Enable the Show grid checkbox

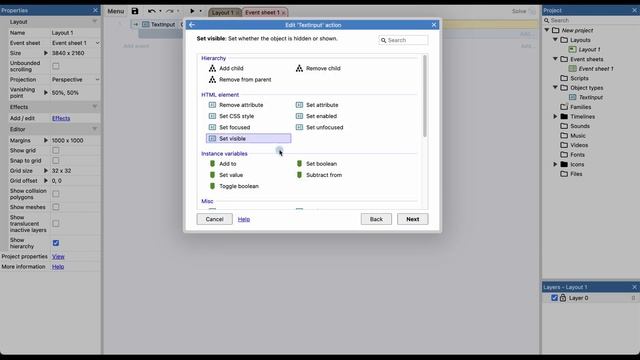pos(56,151)
